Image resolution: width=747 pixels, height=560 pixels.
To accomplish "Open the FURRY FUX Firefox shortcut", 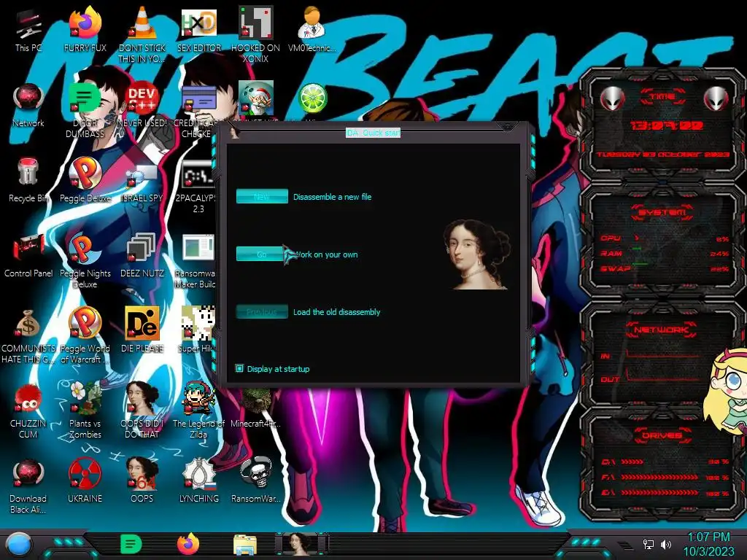I will coord(85,29).
